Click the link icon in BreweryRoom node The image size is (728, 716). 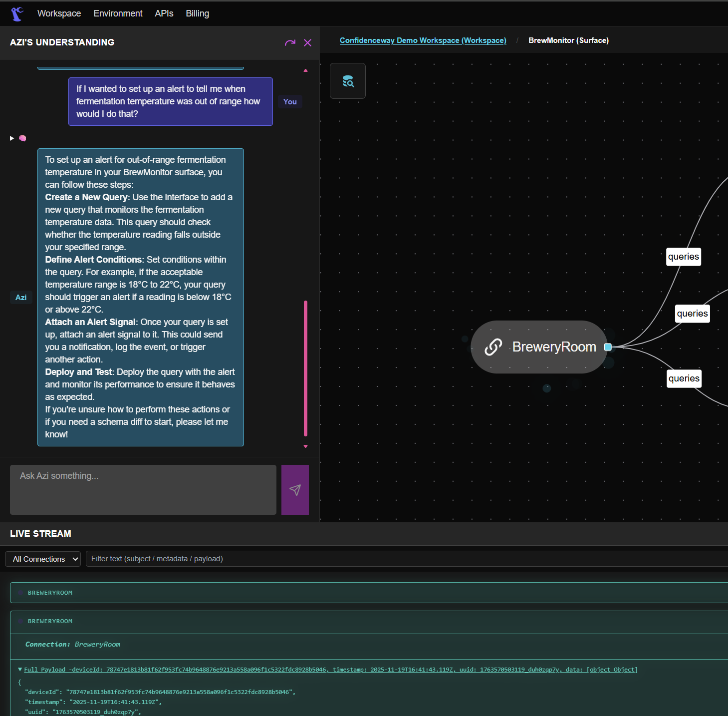[x=493, y=347]
